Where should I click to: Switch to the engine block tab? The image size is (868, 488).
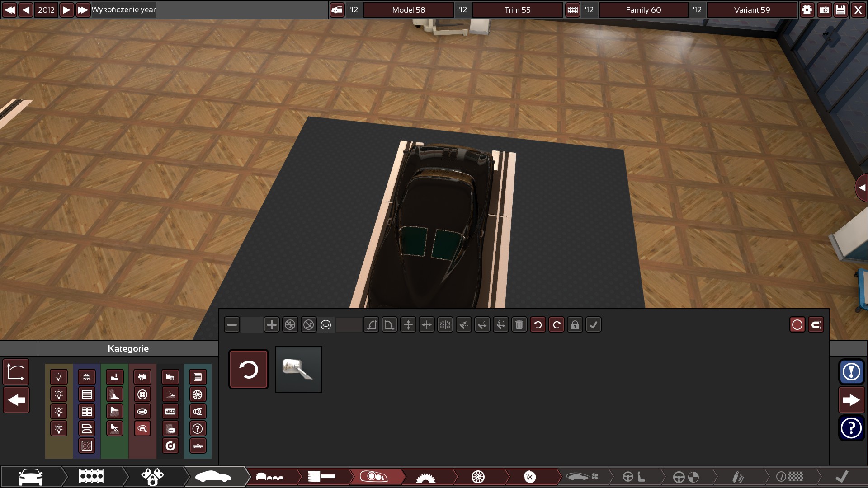click(91, 477)
